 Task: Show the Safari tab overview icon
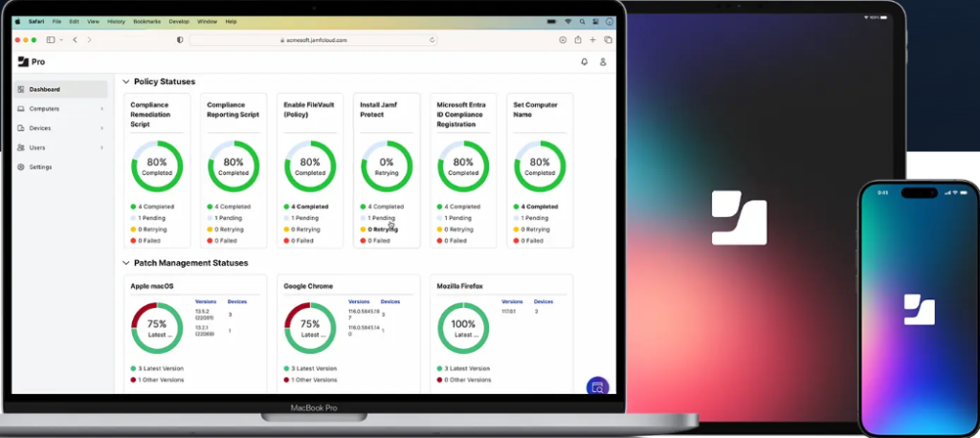point(608,40)
